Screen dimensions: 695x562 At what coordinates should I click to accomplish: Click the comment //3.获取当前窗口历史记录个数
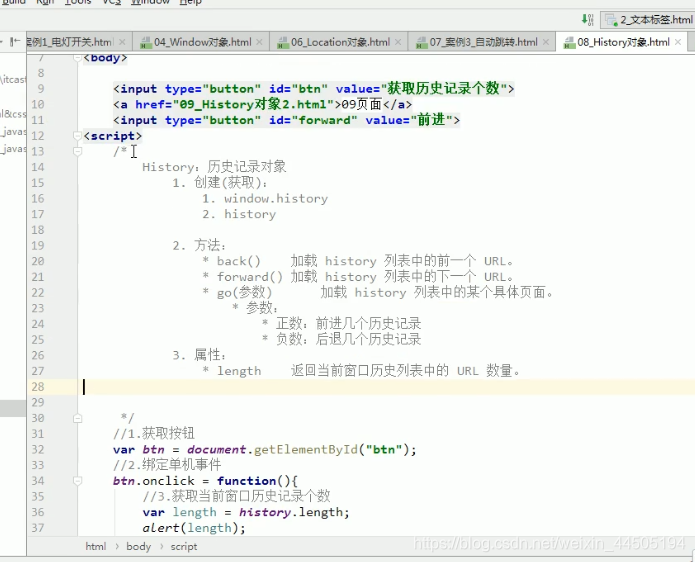236,496
